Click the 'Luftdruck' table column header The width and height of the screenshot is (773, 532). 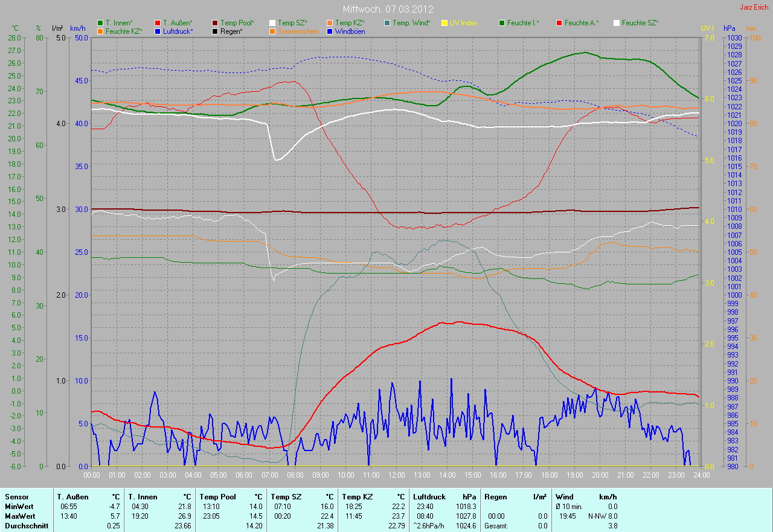click(429, 497)
